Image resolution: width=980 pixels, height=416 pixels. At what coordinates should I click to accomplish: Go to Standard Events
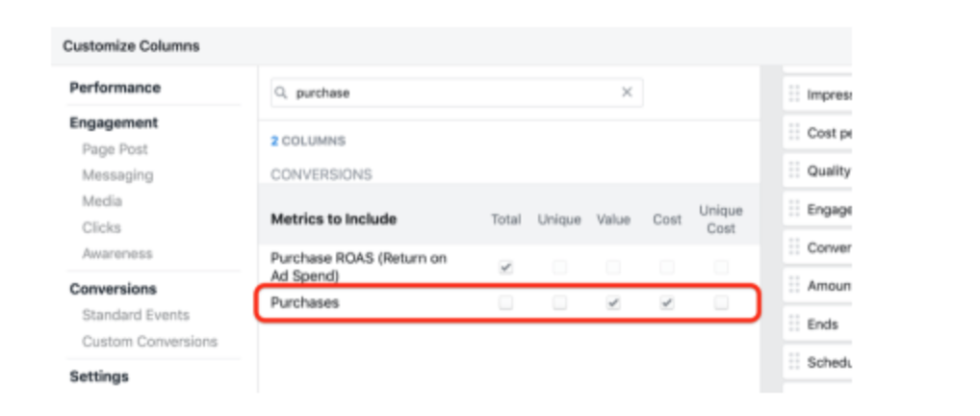pyautogui.click(x=136, y=315)
